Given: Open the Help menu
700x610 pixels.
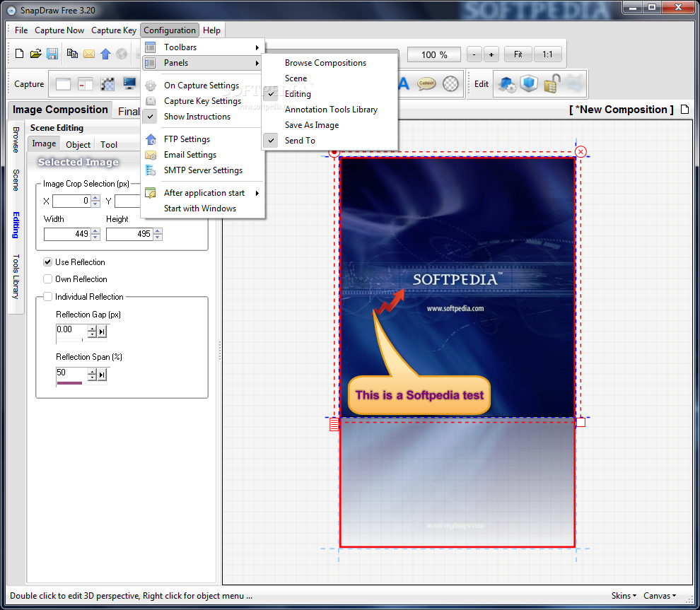Looking at the screenshot, I should point(211,30).
